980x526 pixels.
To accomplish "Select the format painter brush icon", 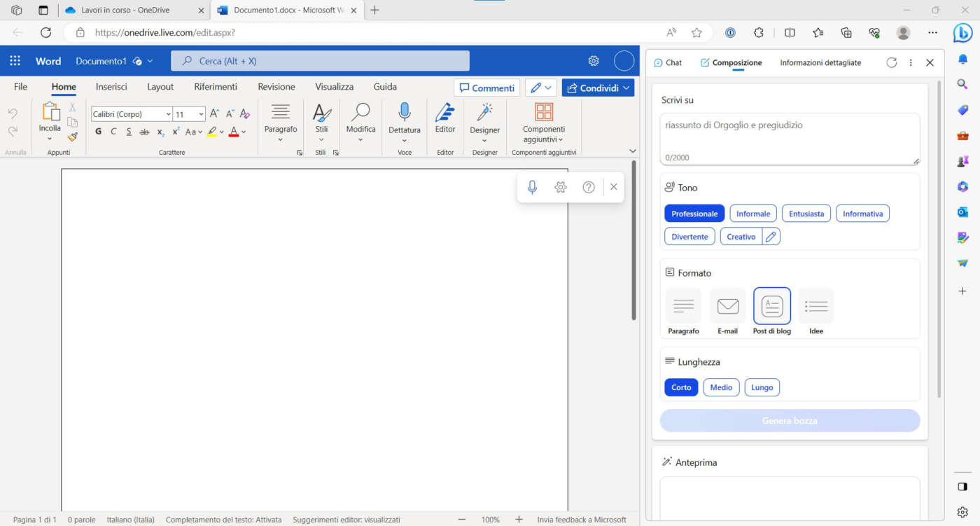I will tap(72, 137).
